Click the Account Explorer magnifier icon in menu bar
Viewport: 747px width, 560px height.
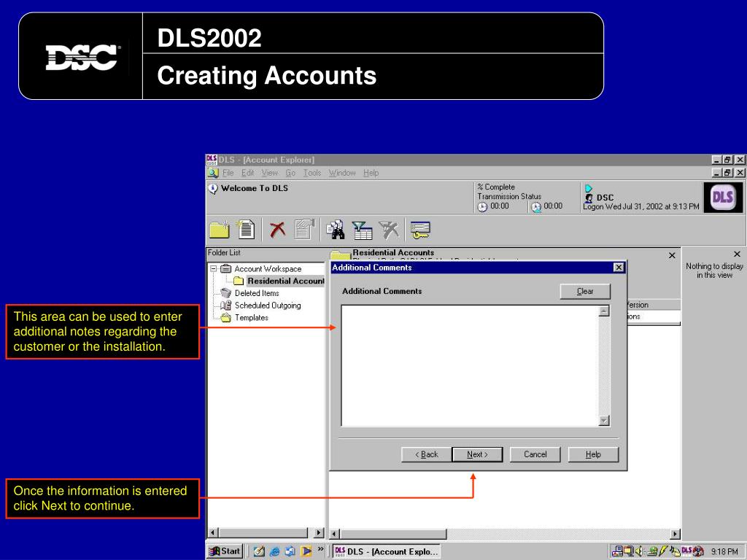coord(213,173)
